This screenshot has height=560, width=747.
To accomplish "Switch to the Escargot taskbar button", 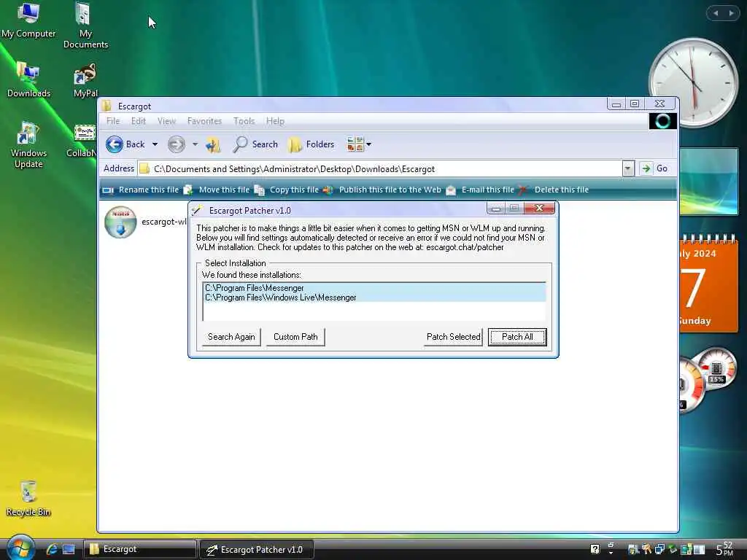I will tap(140, 550).
